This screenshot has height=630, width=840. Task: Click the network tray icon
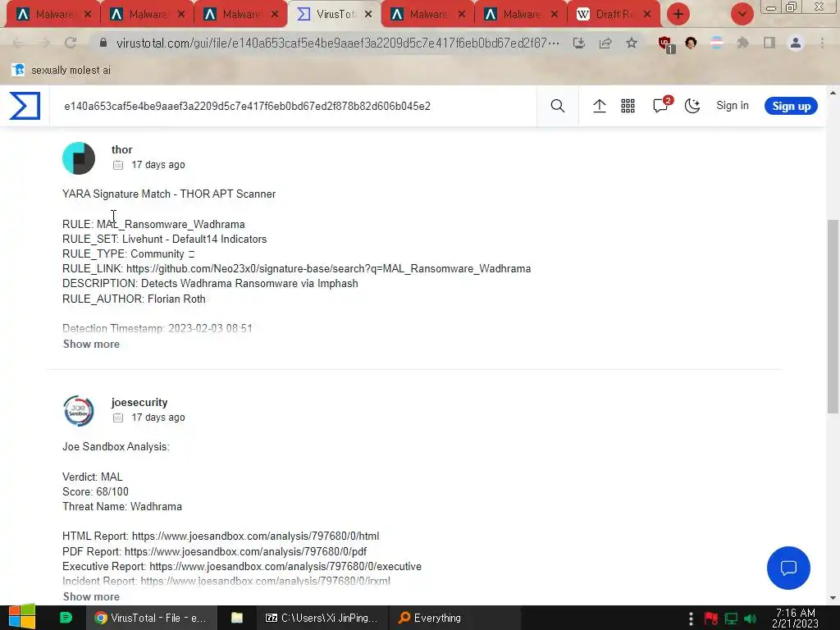pyautogui.click(x=731, y=619)
